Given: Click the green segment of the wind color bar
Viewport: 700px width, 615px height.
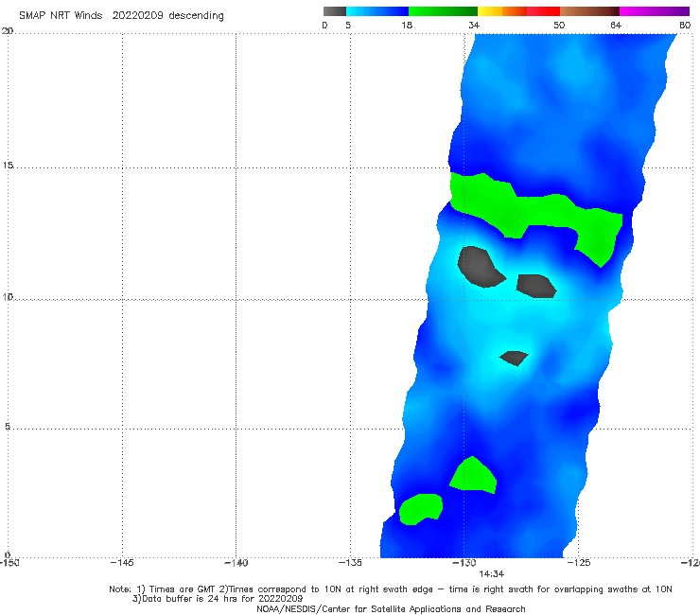Looking at the screenshot, I should click(443, 11).
